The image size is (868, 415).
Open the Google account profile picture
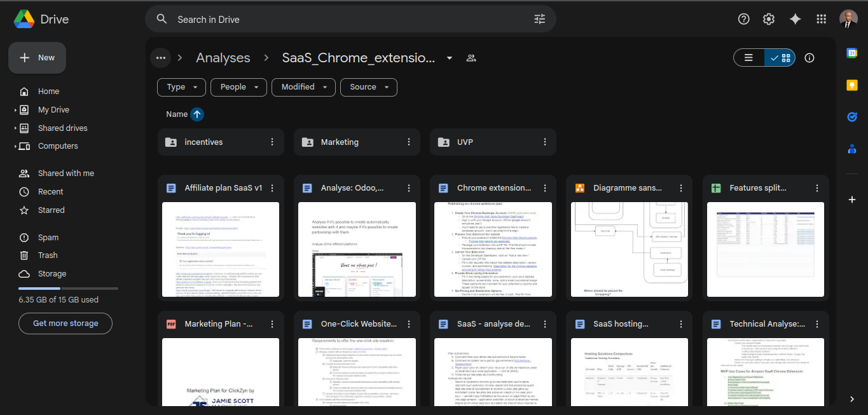(848, 19)
